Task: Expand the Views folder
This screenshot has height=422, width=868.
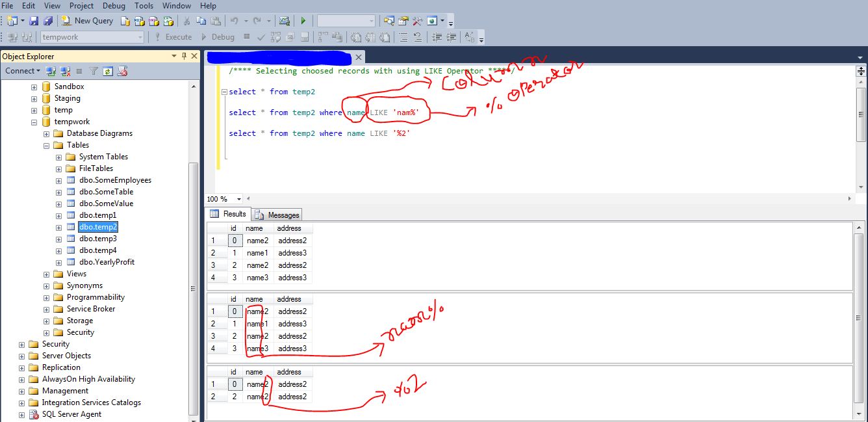Action: tap(46, 274)
